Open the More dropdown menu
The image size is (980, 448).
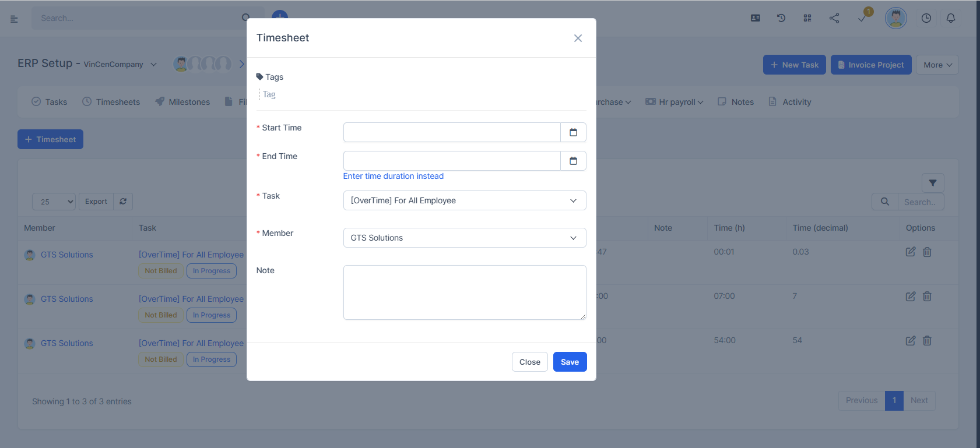pyautogui.click(x=937, y=65)
